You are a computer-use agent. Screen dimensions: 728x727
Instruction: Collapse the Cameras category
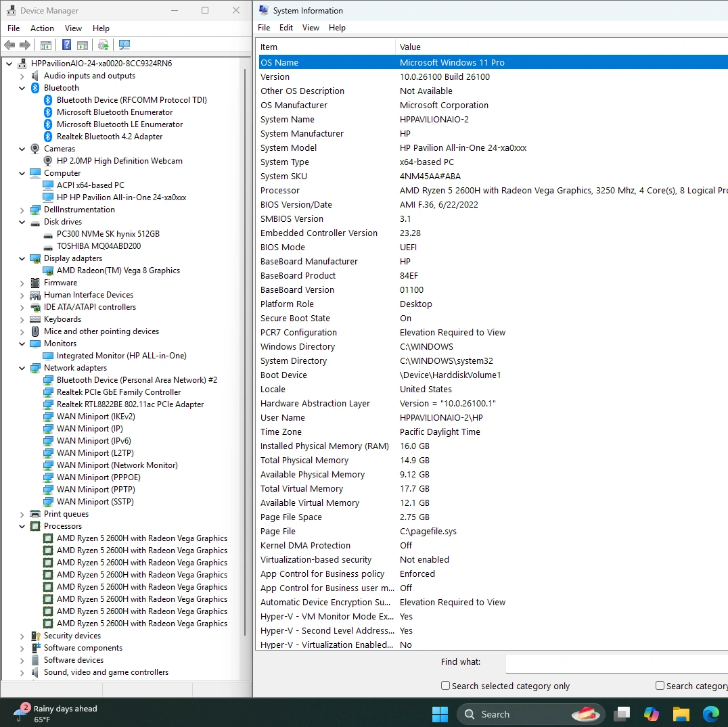click(22, 149)
